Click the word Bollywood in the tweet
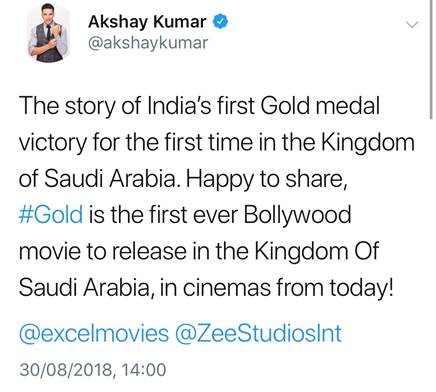Viewport: 436px width, 392px height. (297, 216)
